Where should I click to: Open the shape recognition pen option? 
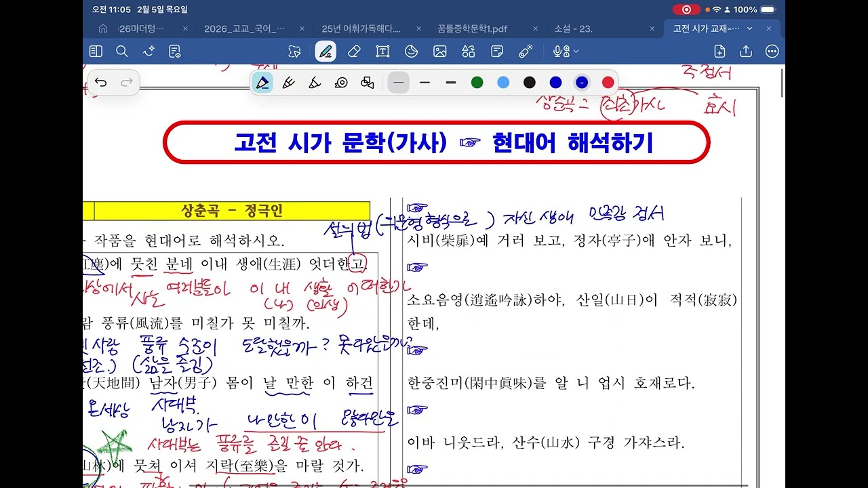point(368,83)
